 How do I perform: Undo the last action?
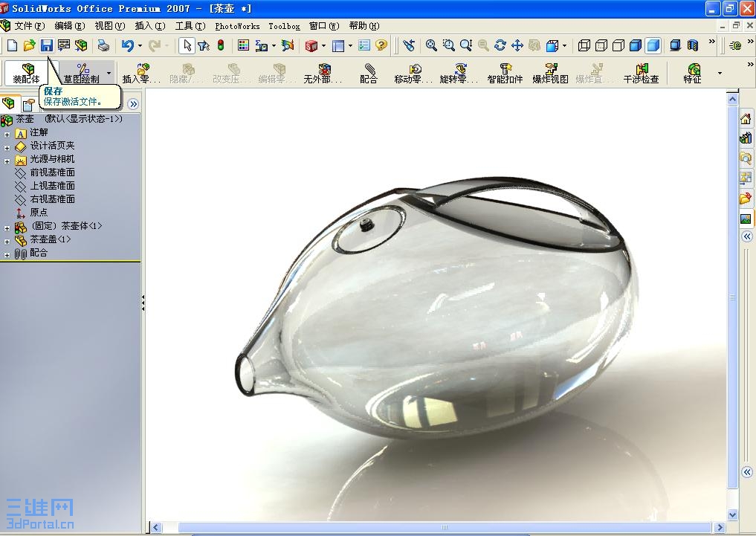[127, 45]
